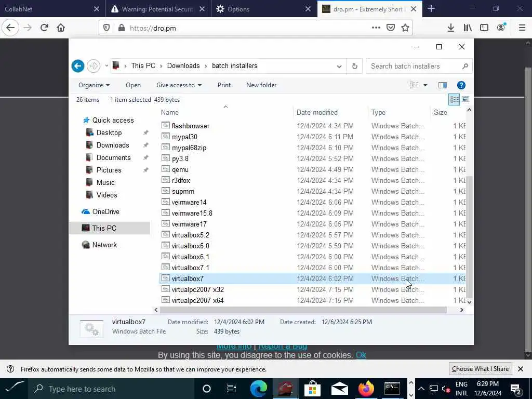
Task: Open Desktop in navigation pane
Action: [109, 132]
